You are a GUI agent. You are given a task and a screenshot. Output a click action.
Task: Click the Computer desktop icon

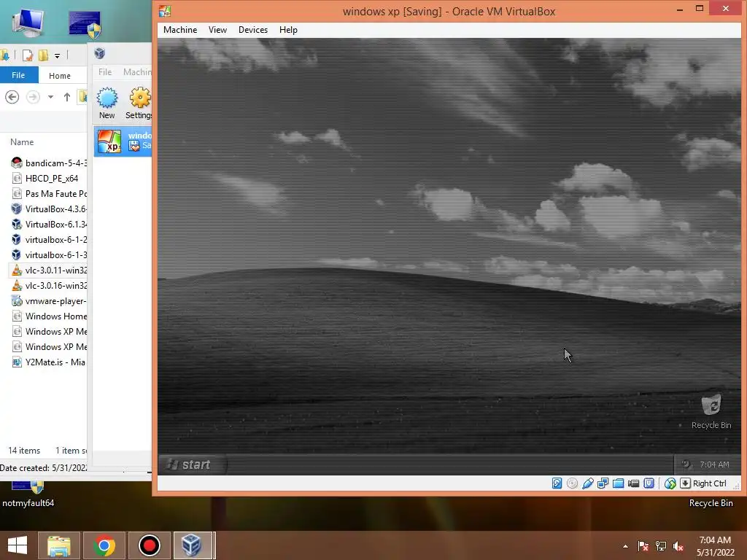coord(28,23)
